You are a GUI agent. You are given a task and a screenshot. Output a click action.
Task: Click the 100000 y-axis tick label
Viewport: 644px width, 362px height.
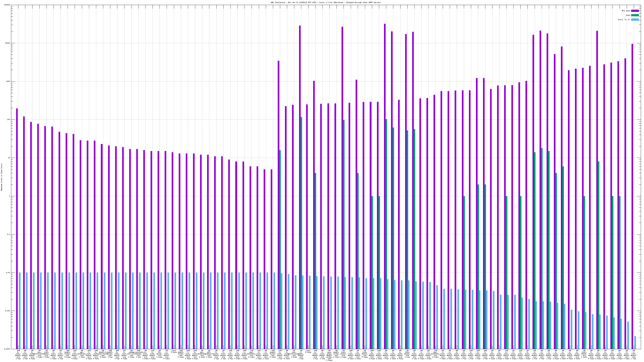click(7, 5)
